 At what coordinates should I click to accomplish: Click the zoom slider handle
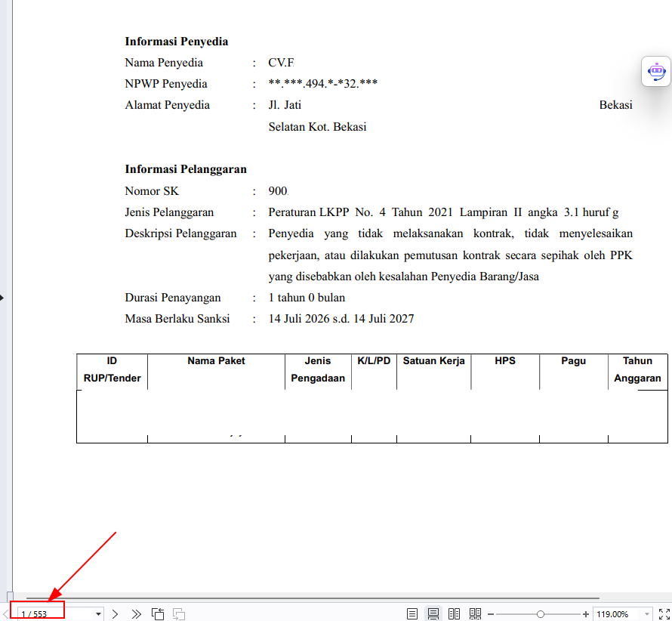point(541,614)
